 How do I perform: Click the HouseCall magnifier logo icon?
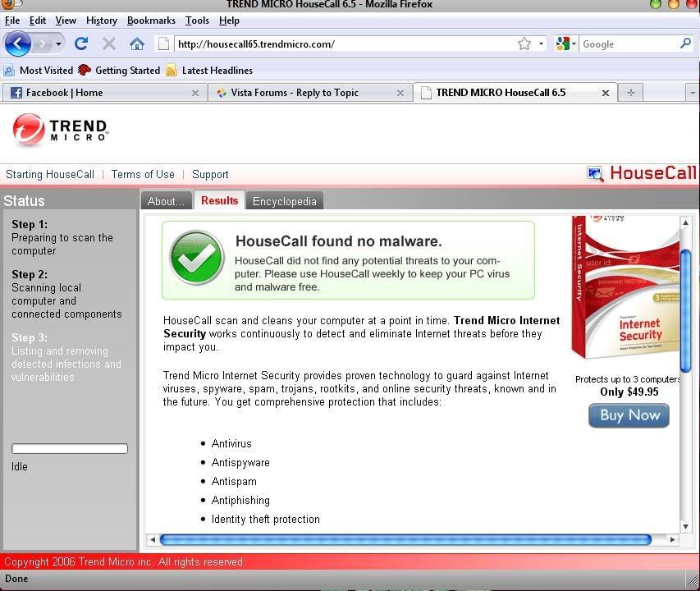tap(595, 174)
